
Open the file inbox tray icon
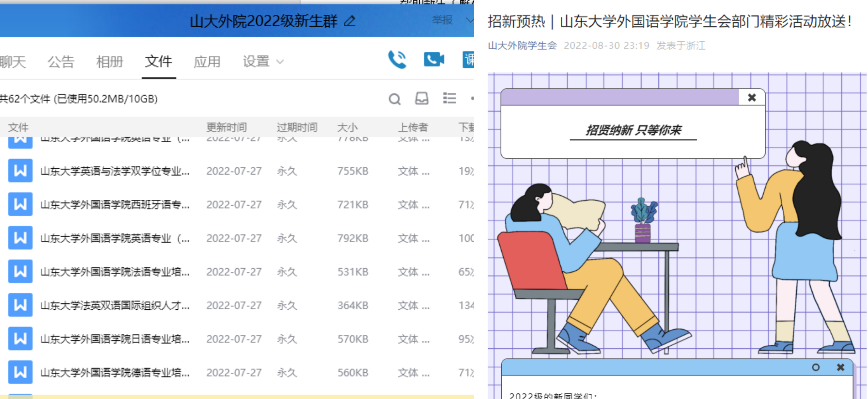coord(422,98)
